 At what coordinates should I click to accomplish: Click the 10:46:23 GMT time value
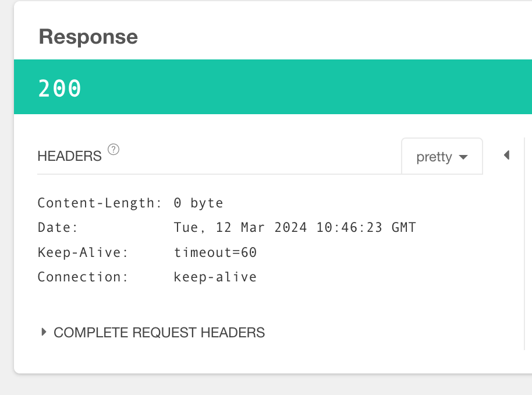pyautogui.click(x=366, y=227)
